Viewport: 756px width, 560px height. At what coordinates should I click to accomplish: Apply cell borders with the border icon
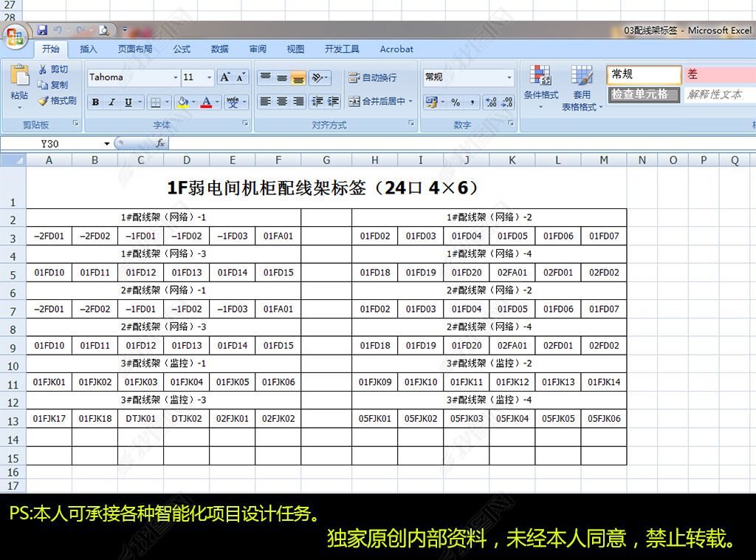[x=155, y=102]
